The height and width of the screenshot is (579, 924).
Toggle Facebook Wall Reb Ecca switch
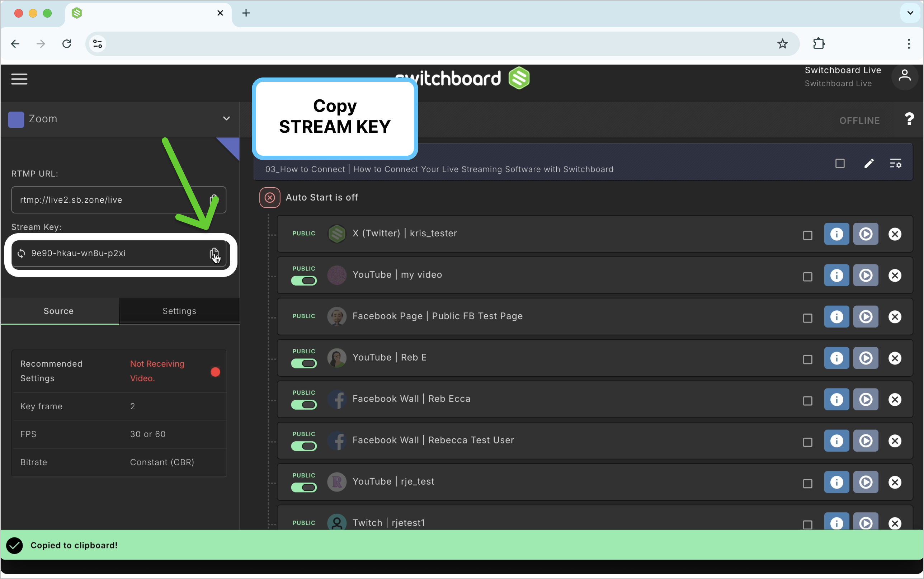pos(303,405)
